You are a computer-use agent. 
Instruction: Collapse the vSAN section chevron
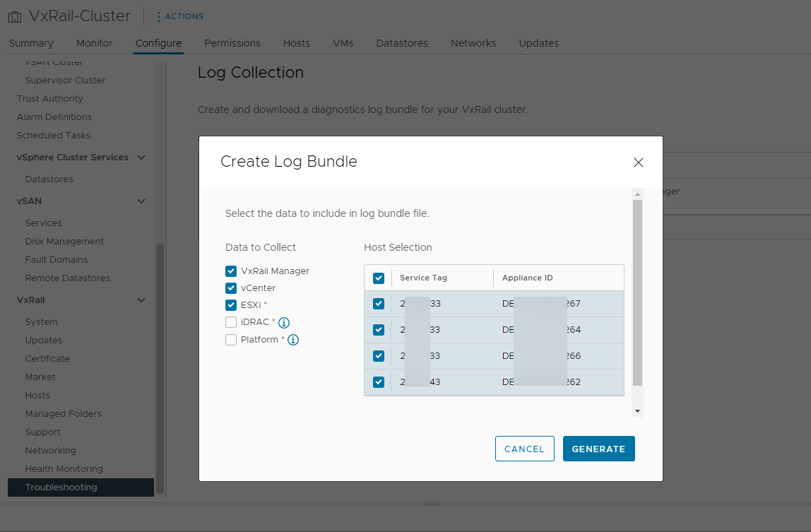tap(141, 201)
